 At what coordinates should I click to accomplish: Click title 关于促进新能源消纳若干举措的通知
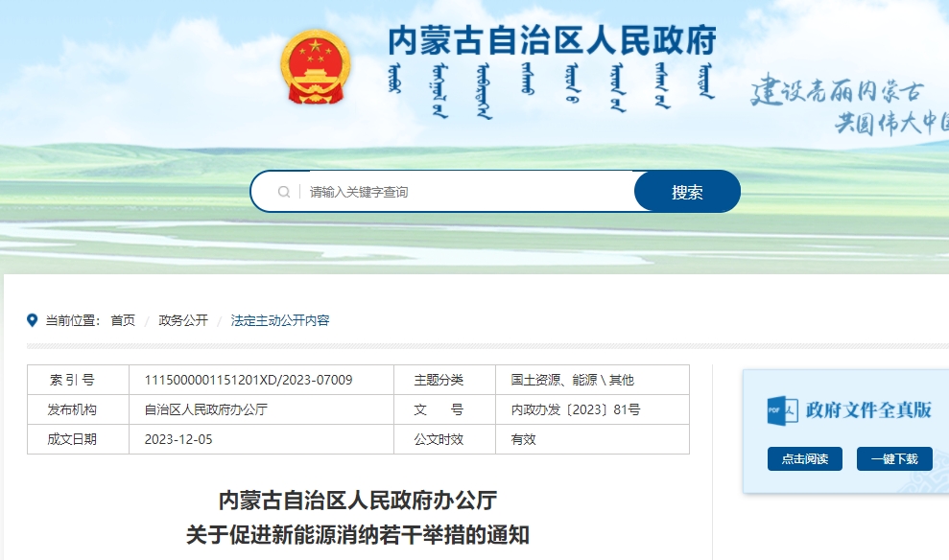[x=358, y=534]
